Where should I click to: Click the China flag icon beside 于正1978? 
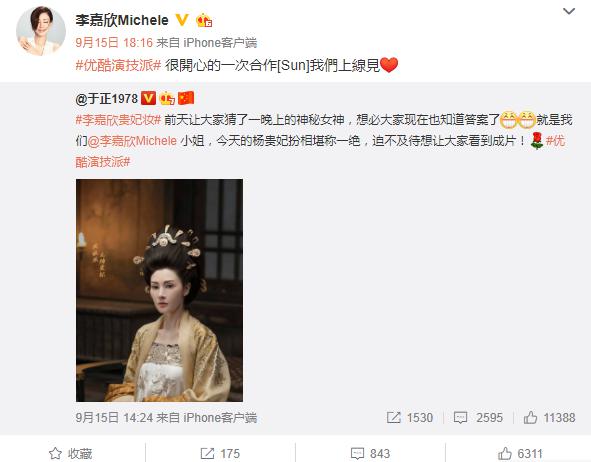point(186,98)
